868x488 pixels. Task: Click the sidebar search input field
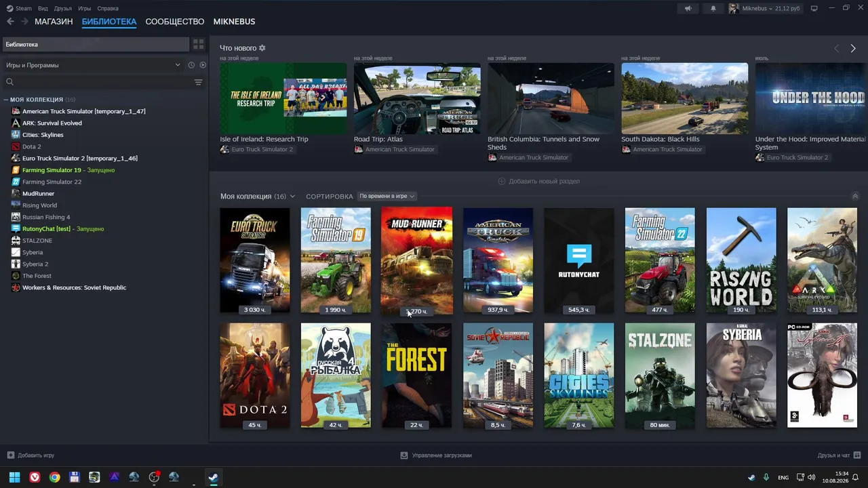(102, 82)
